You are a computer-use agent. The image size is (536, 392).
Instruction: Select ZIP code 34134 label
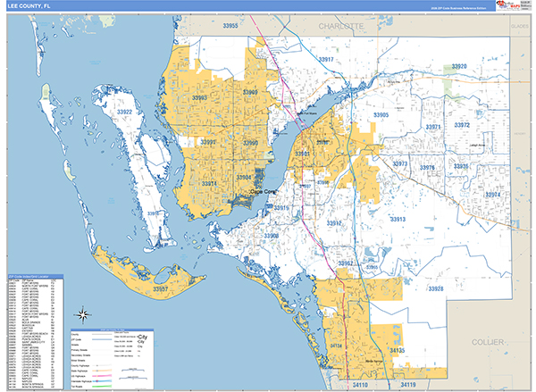point(336,346)
